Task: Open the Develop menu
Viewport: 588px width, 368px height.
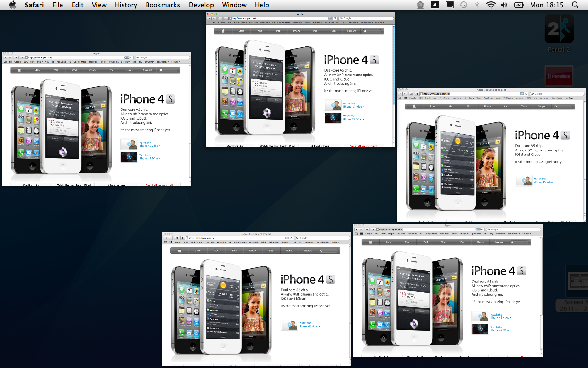Action: [x=201, y=5]
